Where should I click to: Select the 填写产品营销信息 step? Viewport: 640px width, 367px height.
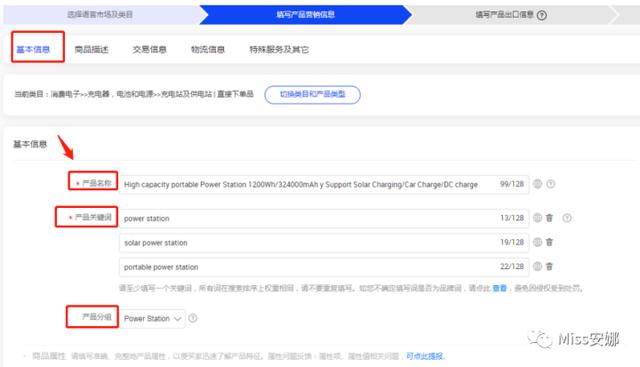(306, 14)
